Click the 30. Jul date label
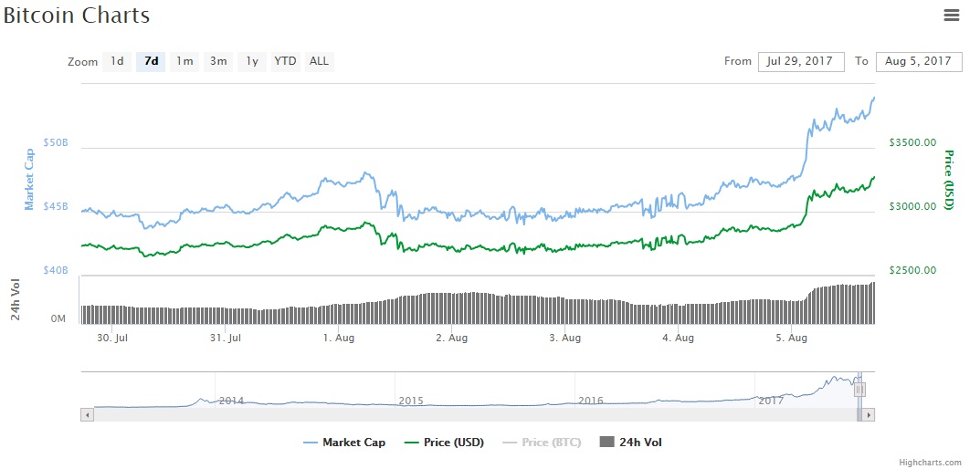Screen dimensions: 980x469 point(113,338)
